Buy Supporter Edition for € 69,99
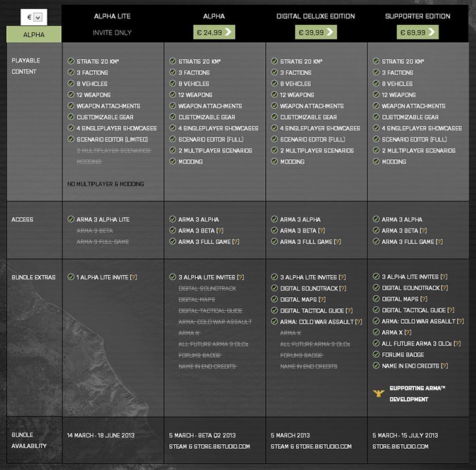 (x=418, y=32)
